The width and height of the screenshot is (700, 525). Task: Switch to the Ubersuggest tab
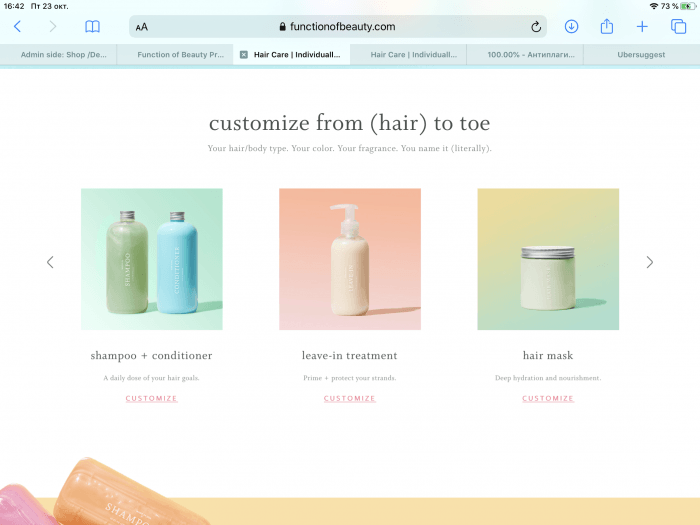pos(642,54)
